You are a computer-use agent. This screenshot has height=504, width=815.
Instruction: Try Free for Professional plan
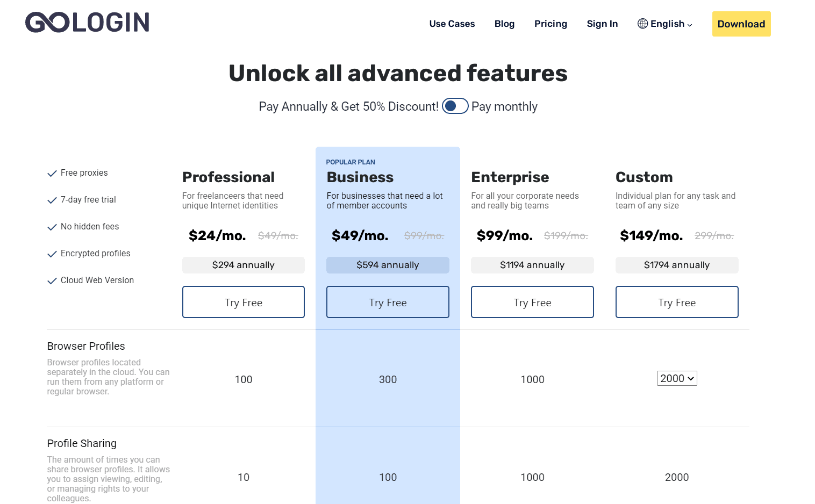click(244, 302)
